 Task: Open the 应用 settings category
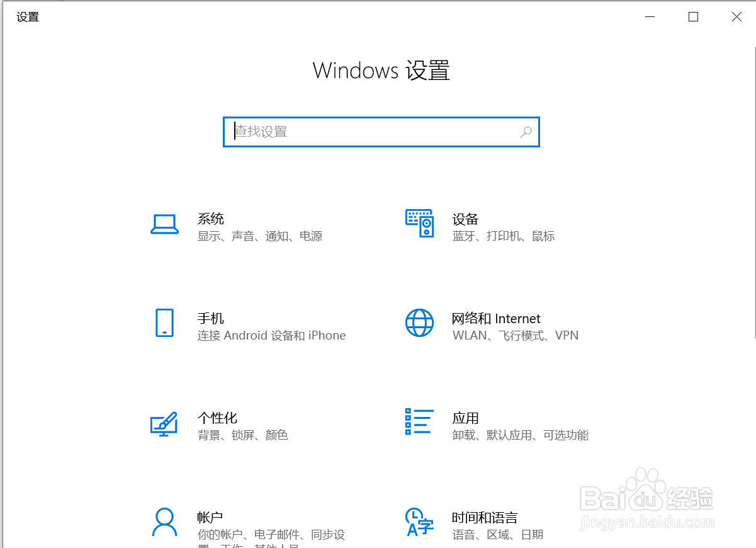[466, 418]
